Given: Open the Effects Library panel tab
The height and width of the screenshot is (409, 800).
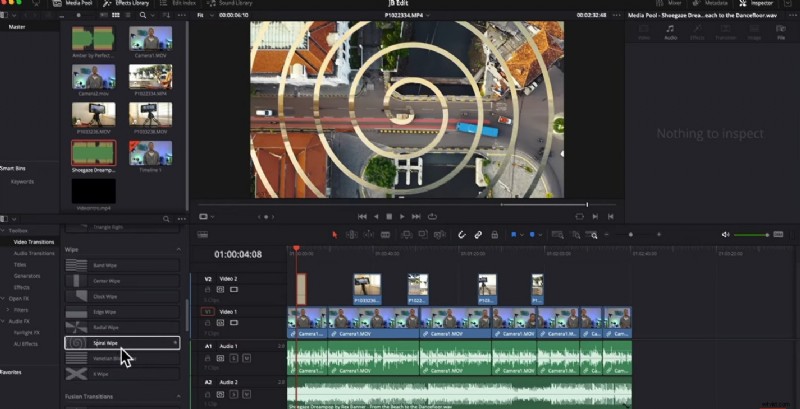Looking at the screenshot, I should 124,3.
